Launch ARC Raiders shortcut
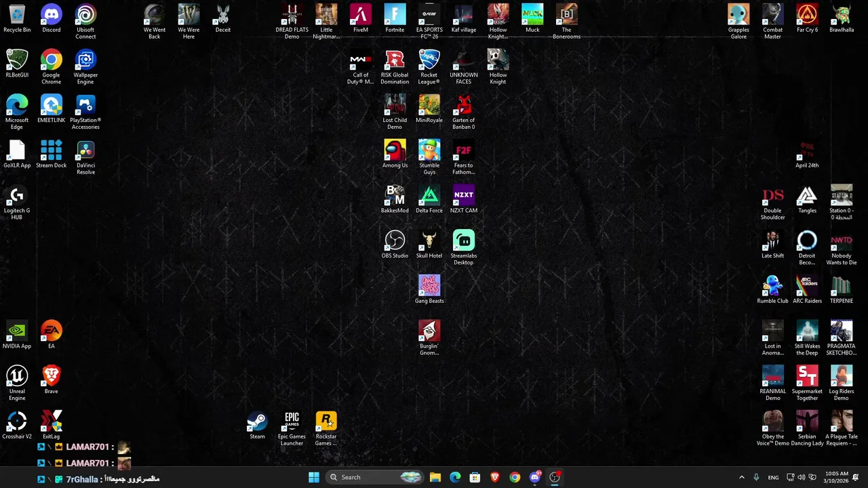Viewport: 868px width, 488px height. (x=807, y=289)
